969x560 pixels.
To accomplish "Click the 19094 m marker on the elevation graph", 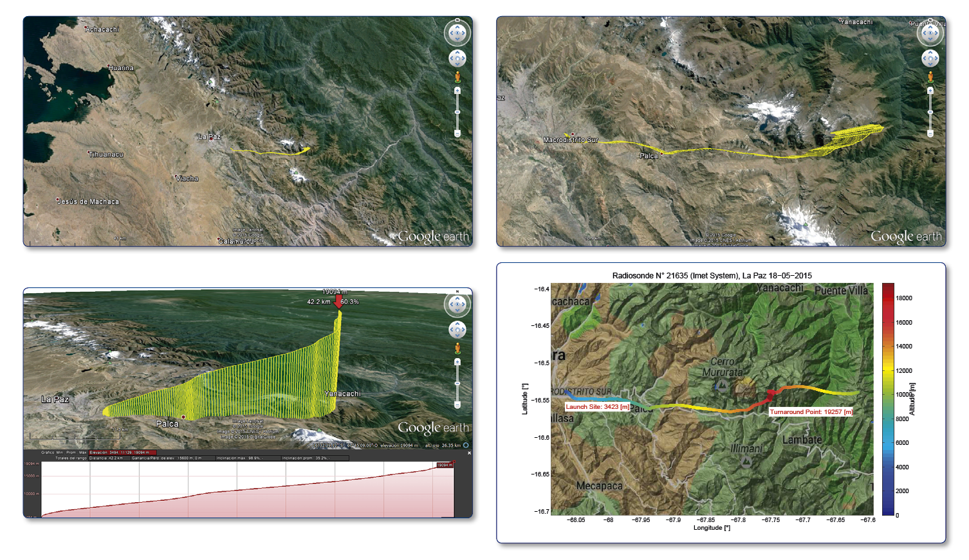I will click(445, 465).
